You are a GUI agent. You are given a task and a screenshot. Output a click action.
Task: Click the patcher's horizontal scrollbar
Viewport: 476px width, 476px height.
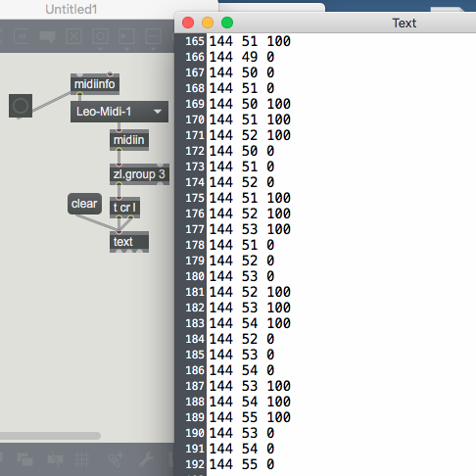50,436
